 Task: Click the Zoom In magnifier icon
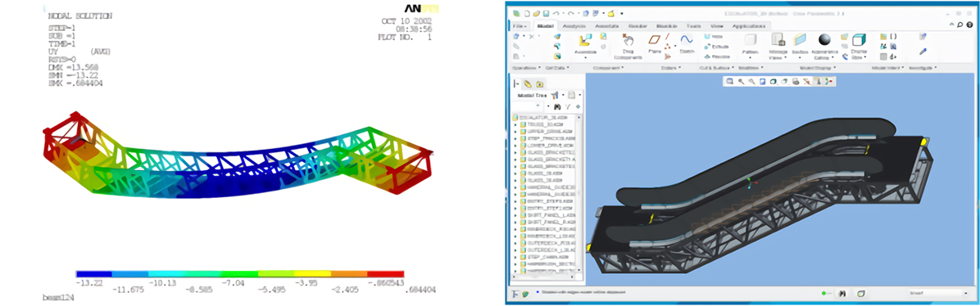tap(741, 81)
